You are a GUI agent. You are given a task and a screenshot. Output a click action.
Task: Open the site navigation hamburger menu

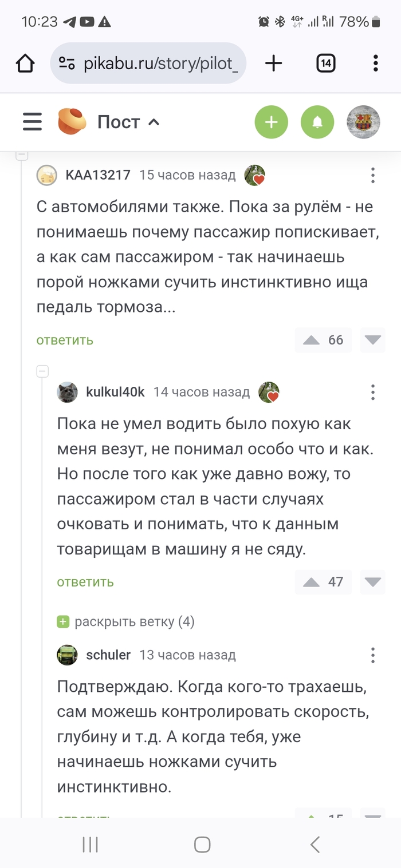(32, 122)
